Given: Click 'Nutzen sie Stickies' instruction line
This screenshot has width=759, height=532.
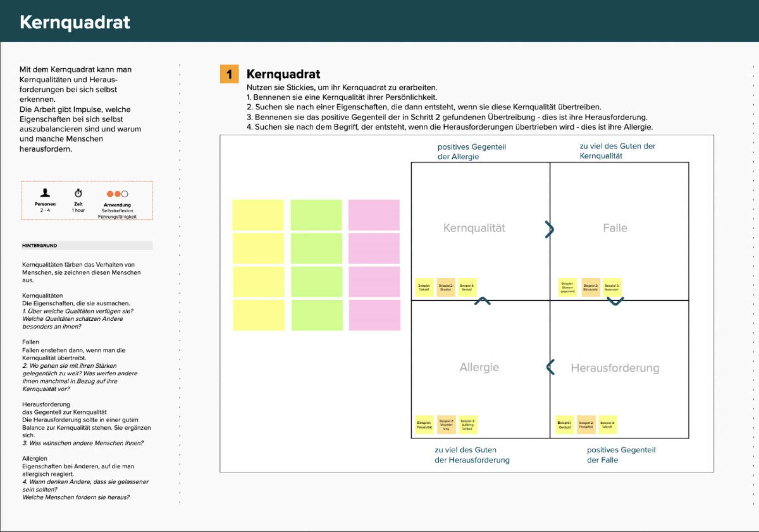Looking at the screenshot, I should pos(342,87).
